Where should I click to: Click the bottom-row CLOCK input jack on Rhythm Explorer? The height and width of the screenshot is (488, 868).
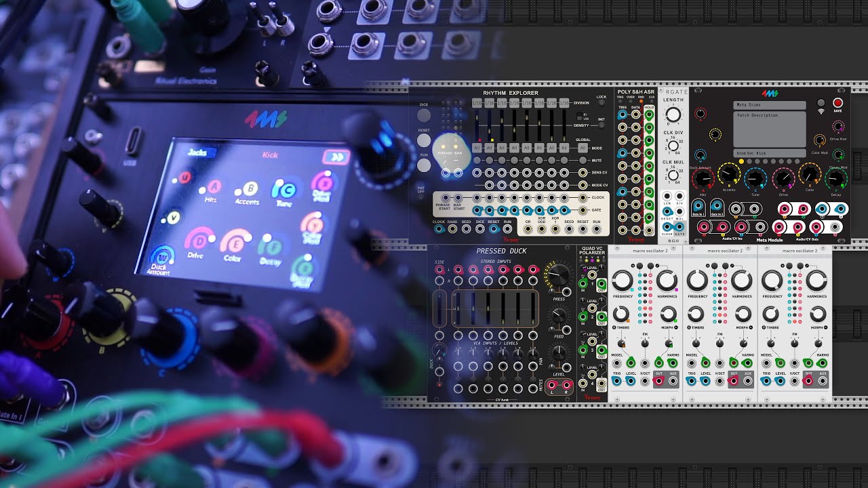coord(439,228)
